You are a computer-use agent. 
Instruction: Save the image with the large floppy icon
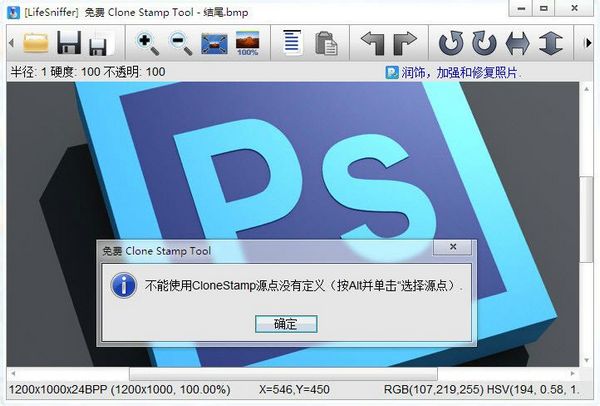pyautogui.click(x=69, y=42)
